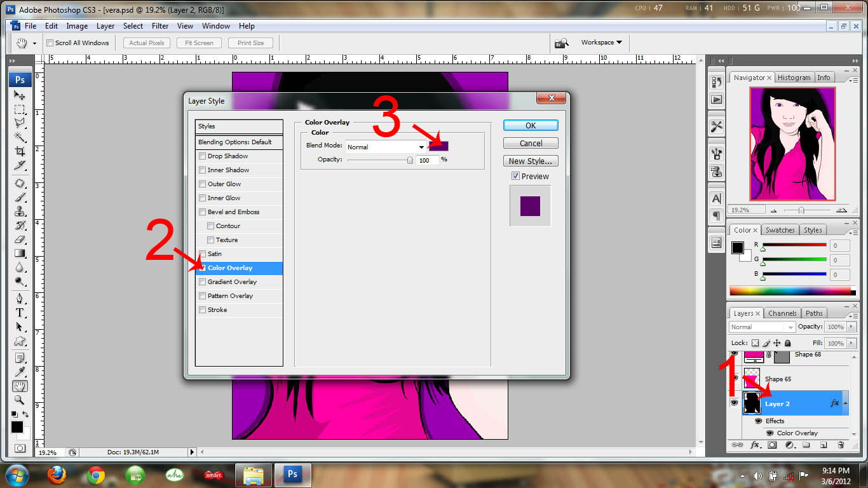Screen dimensions: 868x488
Task: Open the Tool Presets panel icon
Action: (716, 126)
